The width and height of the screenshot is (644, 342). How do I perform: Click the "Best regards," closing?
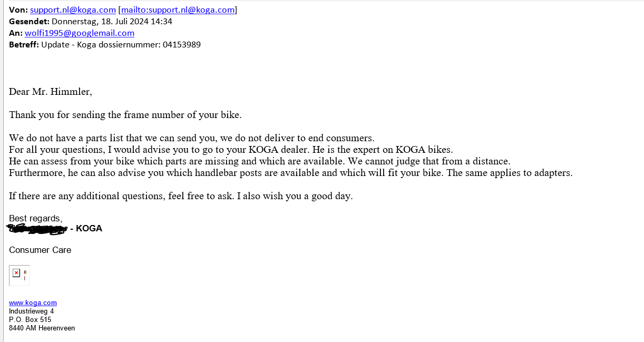[x=36, y=219]
